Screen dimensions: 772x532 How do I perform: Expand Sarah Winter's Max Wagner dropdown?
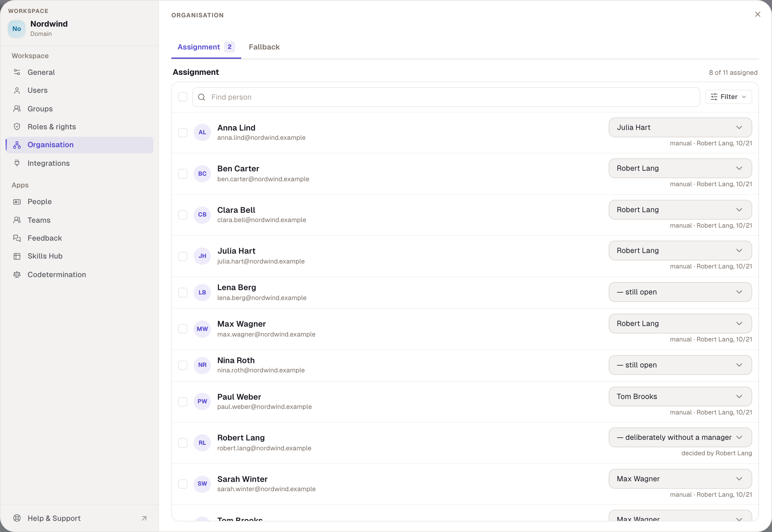coord(680,479)
